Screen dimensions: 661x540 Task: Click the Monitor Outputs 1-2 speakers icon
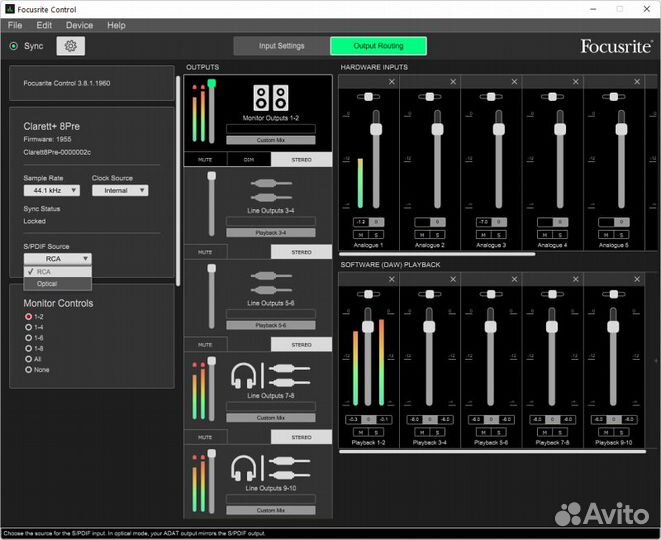coord(271,98)
